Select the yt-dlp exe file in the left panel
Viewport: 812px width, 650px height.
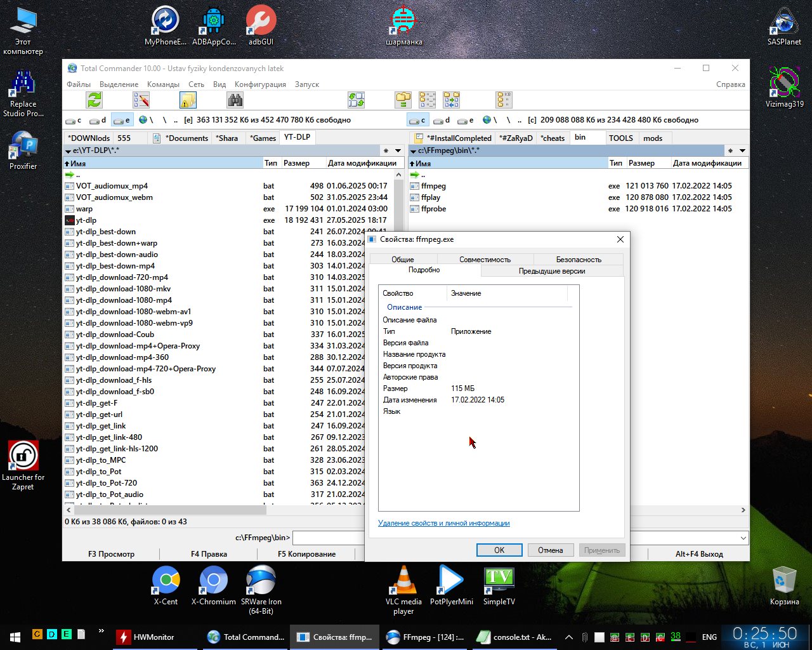click(x=86, y=220)
